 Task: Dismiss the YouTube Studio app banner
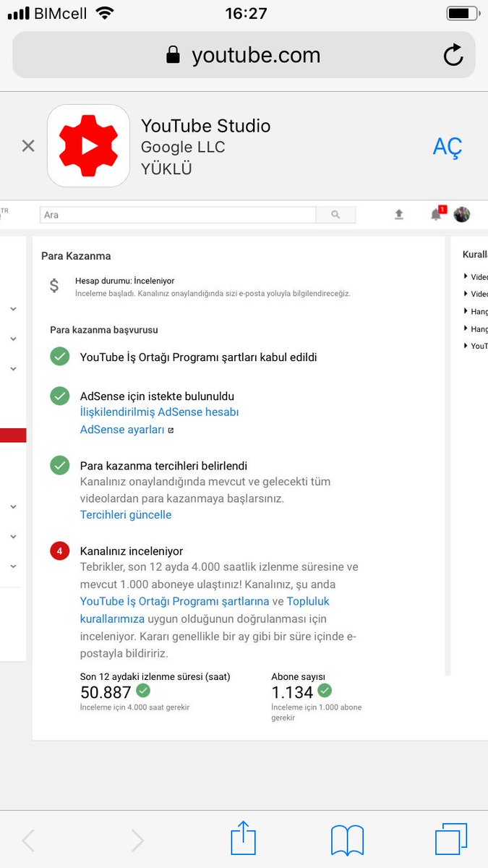pos(28,146)
